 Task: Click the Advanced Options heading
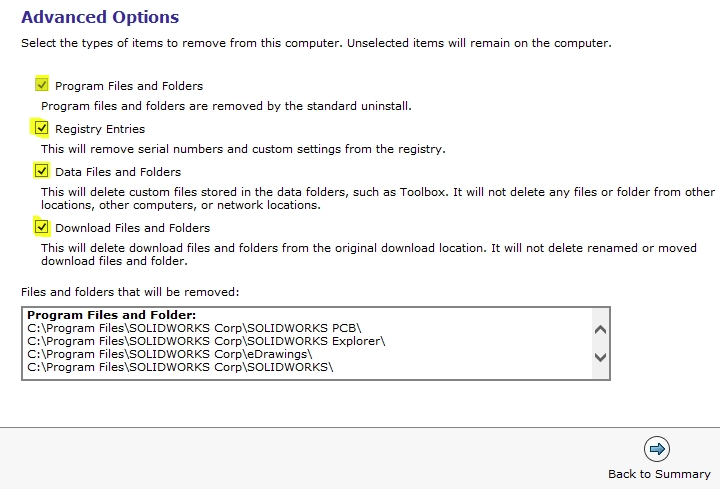point(100,17)
